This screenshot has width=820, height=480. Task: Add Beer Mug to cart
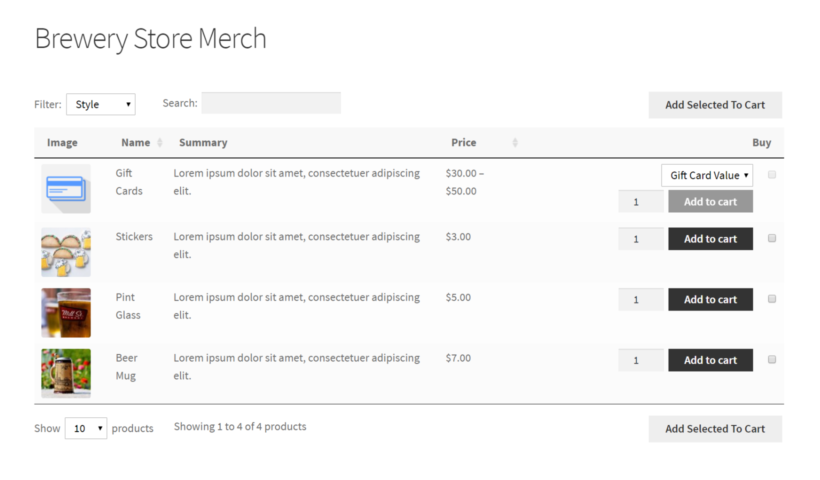coord(711,360)
